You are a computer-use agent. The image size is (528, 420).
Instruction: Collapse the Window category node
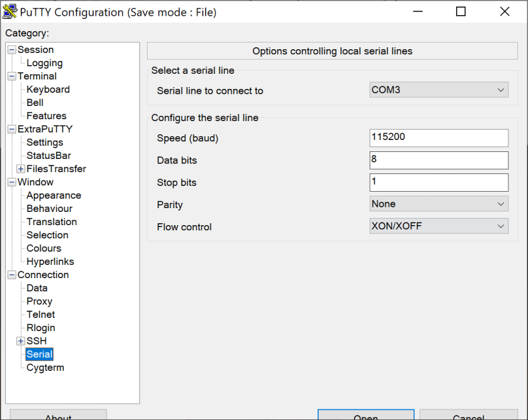click(x=12, y=182)
